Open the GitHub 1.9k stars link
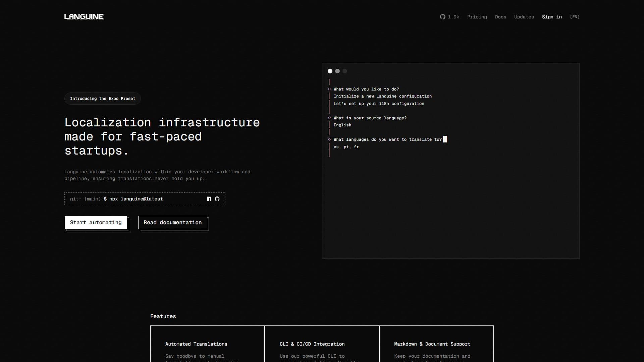This screenshot has width=644, height=362. (449, 17)
